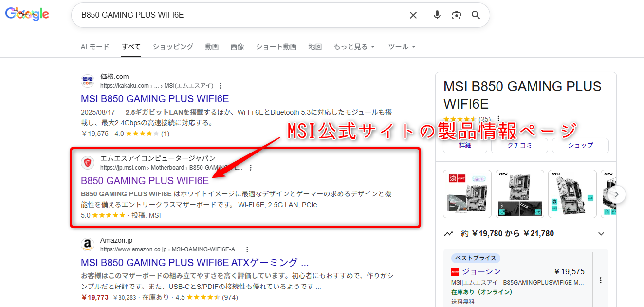Select the AI モード tab
Viewport: 644px width, 307px height.
[x=95, y=47]
